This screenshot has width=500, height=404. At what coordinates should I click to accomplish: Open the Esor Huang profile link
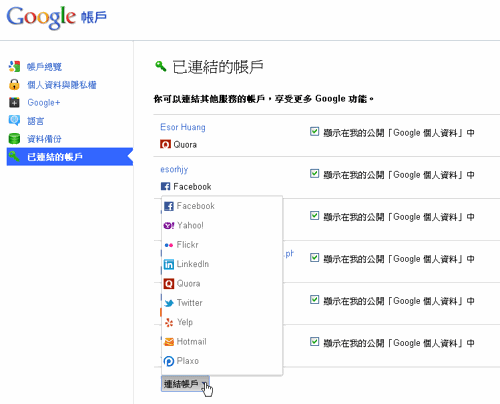pyautogui.click(x=183, y=127)
